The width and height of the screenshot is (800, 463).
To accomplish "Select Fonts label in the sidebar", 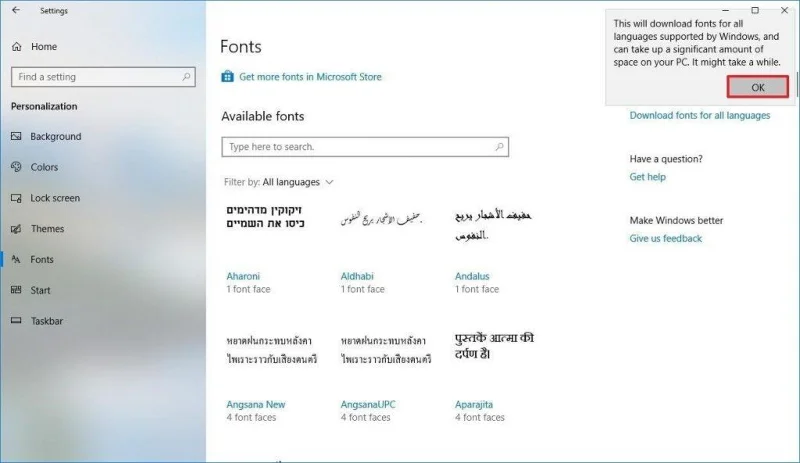I will [42, 259].
